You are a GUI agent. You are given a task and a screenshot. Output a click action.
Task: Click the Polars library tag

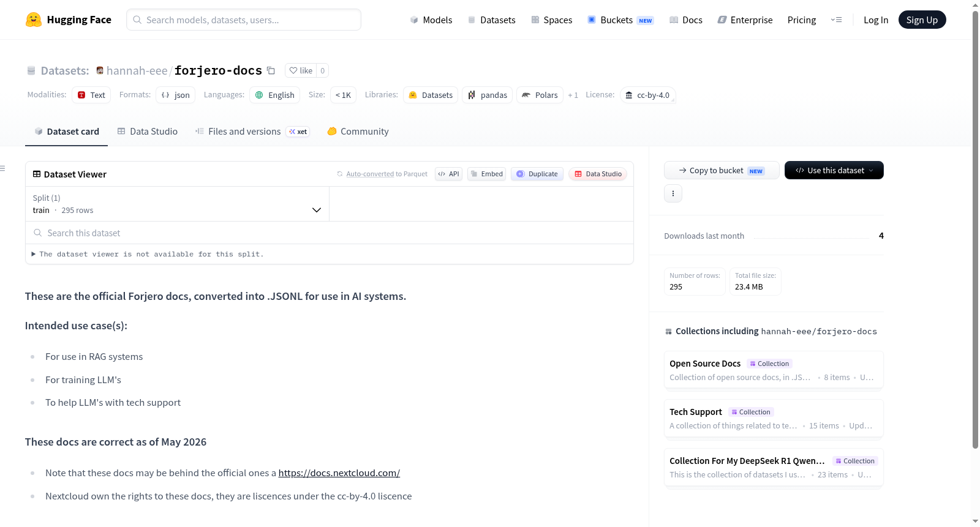pos(540,95)
